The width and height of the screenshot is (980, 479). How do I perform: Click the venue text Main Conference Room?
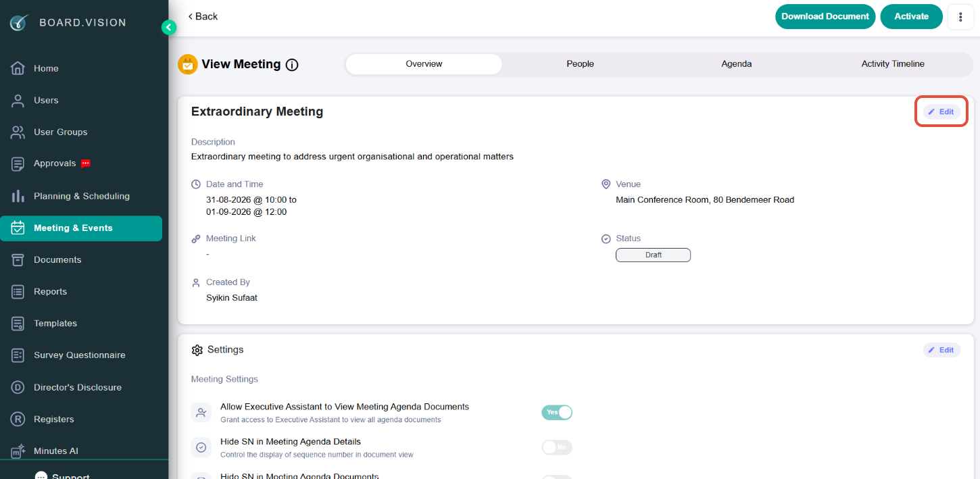[x=705, y=200]
